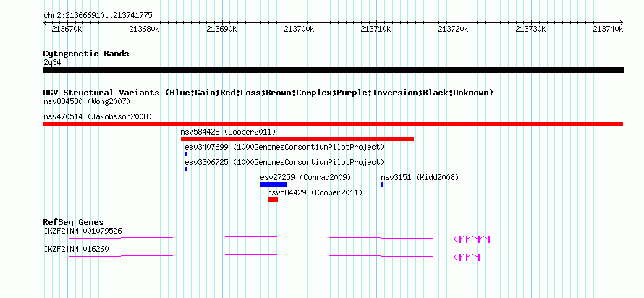
Task: Select the blue esv27259 gain bar
Action: (x=274, y=184)
